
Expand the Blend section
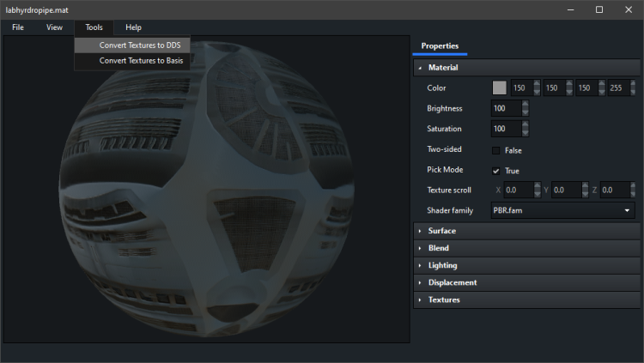tap(439, 248)
